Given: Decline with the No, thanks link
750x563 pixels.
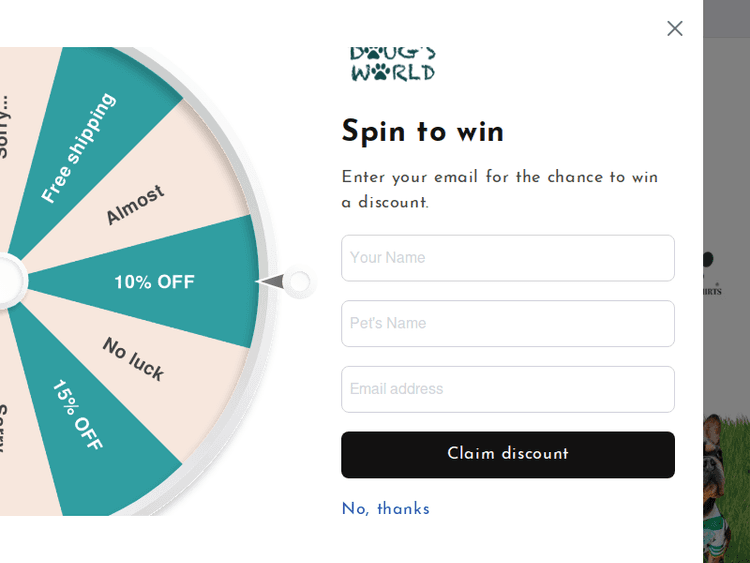Looking at the screenshot, I should (x=386, y=509).
